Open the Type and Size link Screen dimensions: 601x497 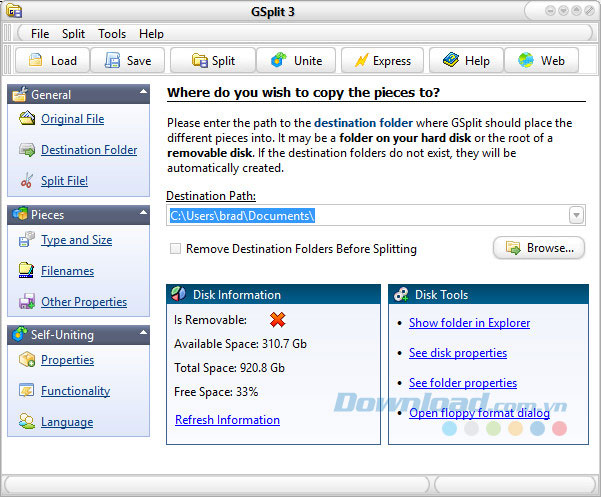77,240
